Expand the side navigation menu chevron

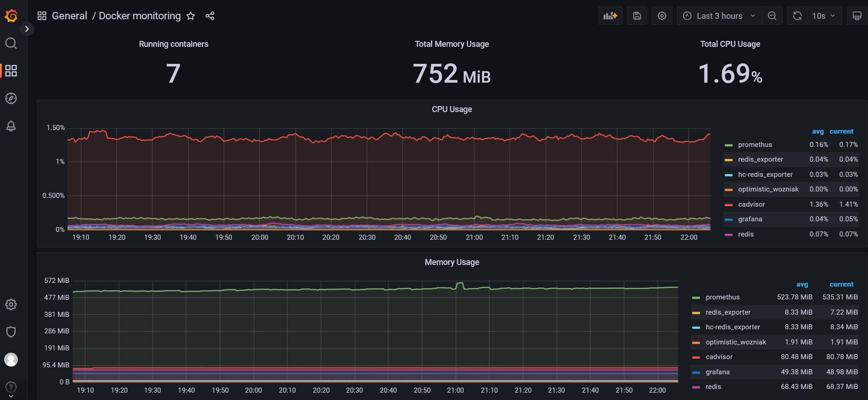tap(27, 29)
